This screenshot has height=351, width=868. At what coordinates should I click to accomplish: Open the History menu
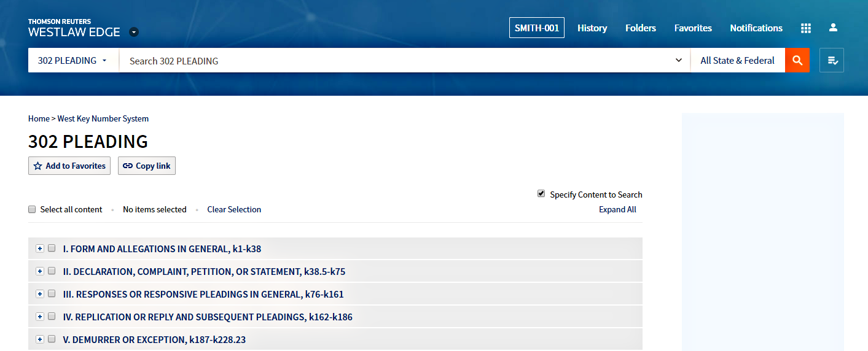click(592, 28)
